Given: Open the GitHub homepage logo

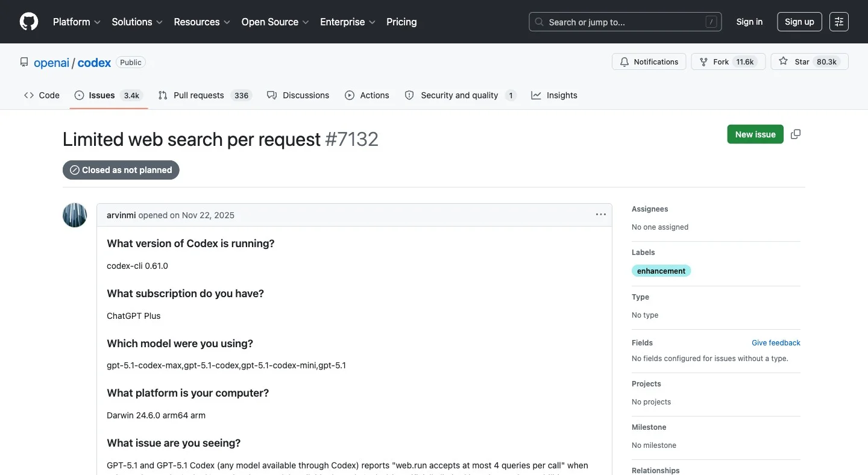Looking at the screenshot, I should [29, 22].
